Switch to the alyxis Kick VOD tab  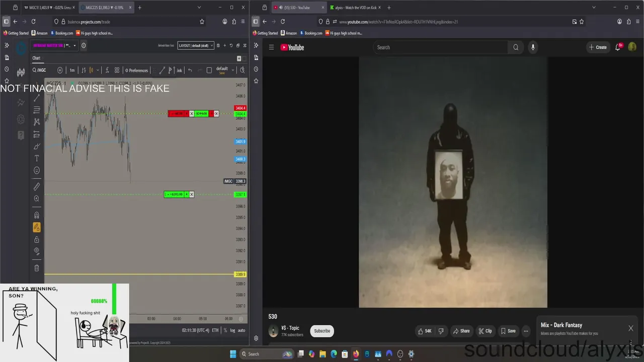point(355,8)
